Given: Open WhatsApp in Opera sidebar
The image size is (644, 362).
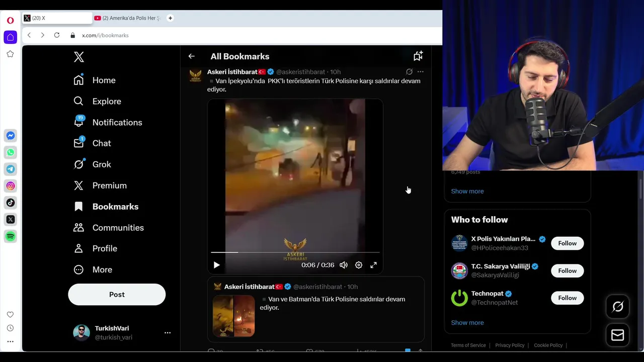Looking at the screenshot, I should [11, 152].
